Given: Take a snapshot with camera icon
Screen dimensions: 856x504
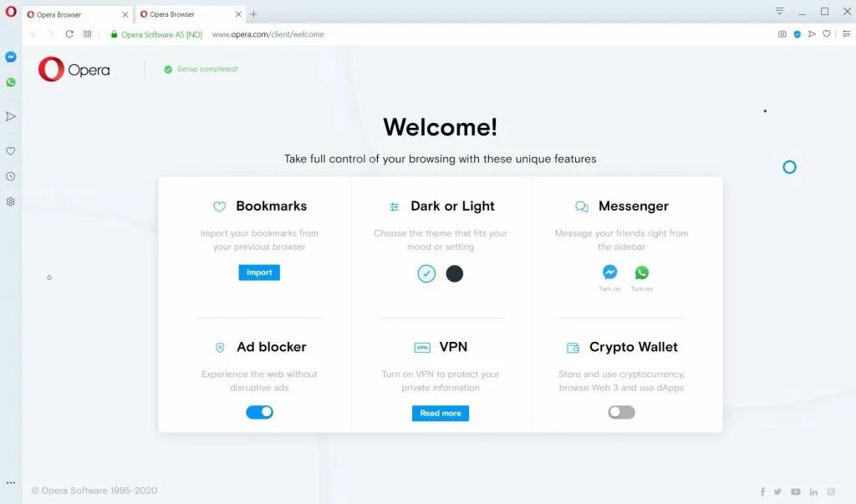Looking at the screenshot, I should 782,34.
